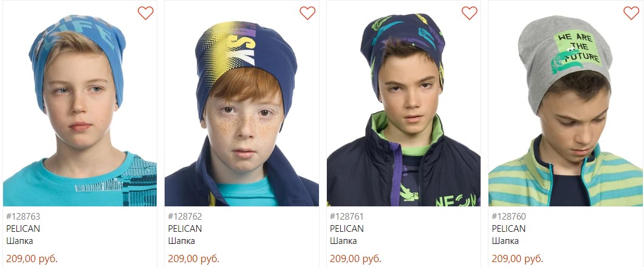Image resolution: width=644 pixels, height=267 pixels.
Task: Open PELICAN brand link under #128763
Action: [23, 228]
